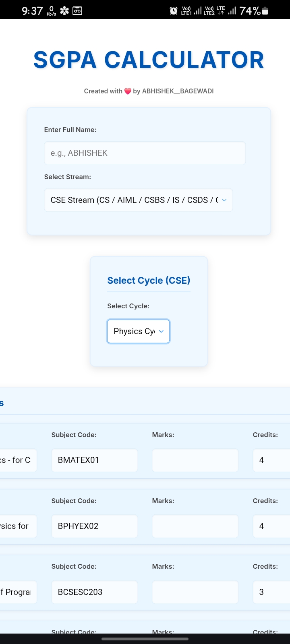
Task: Click the SGPA CALCULATOR heading
Action: click(149, 60)
